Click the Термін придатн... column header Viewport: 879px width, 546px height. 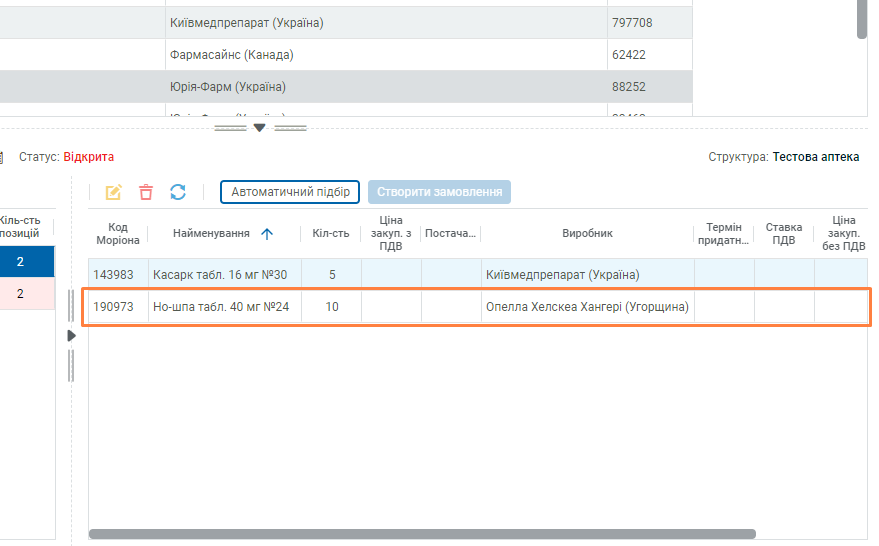724,233
